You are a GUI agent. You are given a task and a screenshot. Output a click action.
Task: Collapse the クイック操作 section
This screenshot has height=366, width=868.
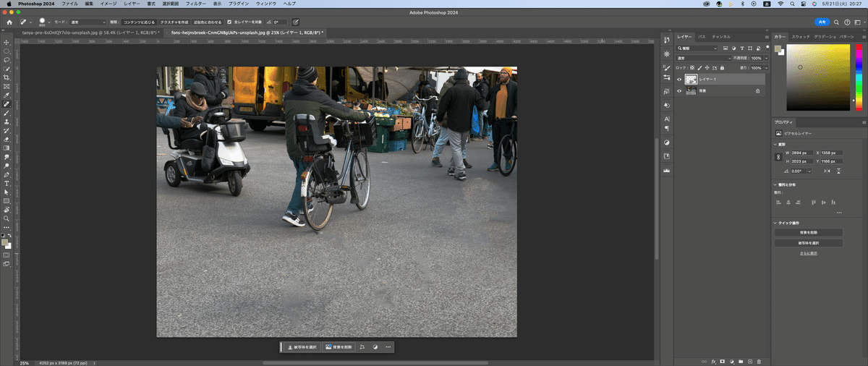tap(775, 223)
